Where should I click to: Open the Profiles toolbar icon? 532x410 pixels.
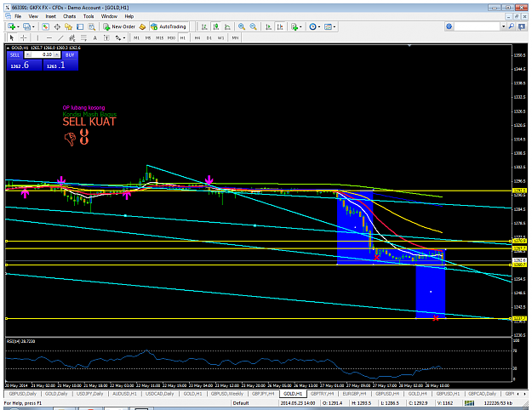click(26, 26)
